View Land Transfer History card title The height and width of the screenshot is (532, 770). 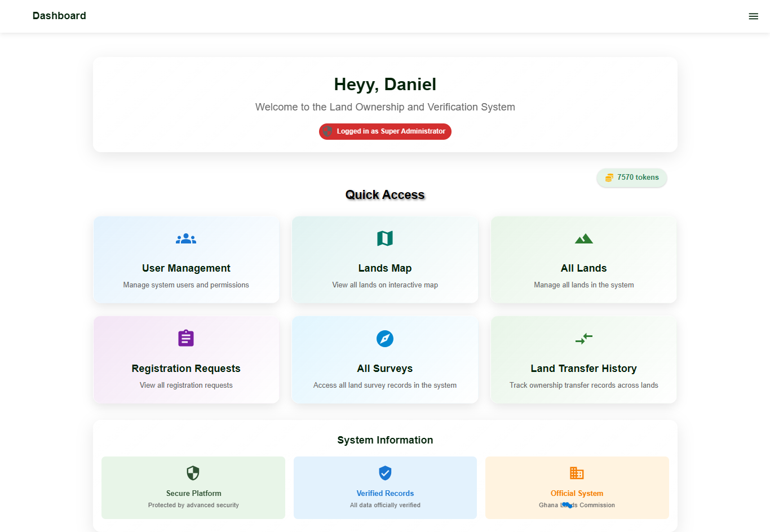tap(583, 369)
